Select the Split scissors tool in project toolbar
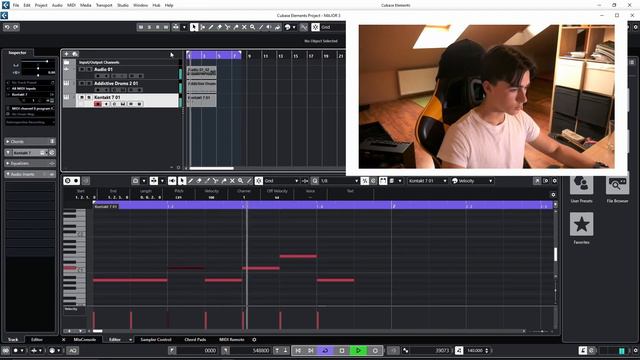This screenshot has width=640, height=360. click(x=228, y=27)
